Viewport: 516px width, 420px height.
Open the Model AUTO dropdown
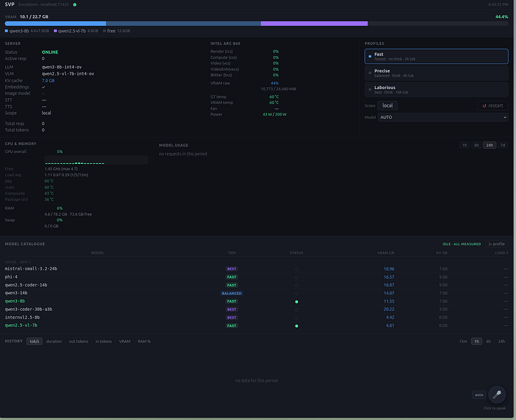pyautogui.click(x=442, y=117)
